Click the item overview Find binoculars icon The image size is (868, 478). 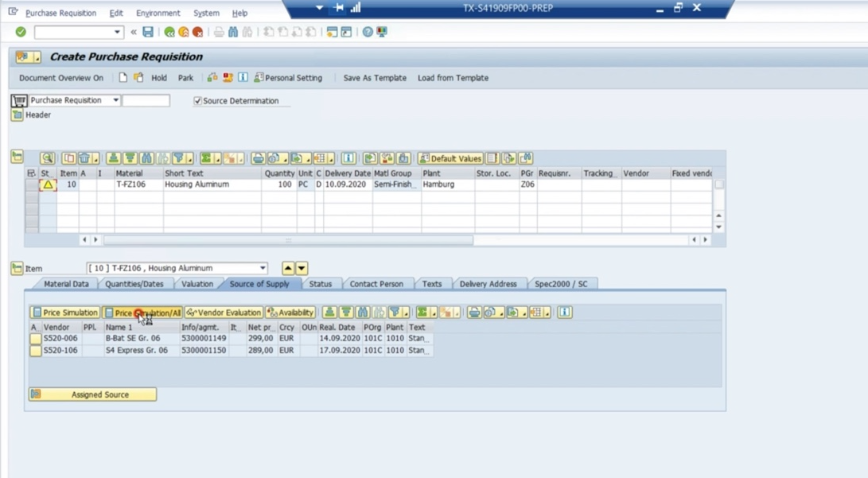coord(146,158)
